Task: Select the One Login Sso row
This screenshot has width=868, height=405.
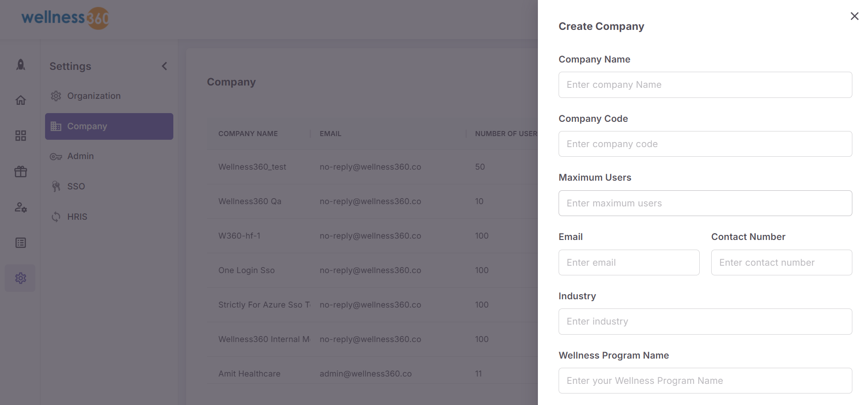Action: (372, 270)
